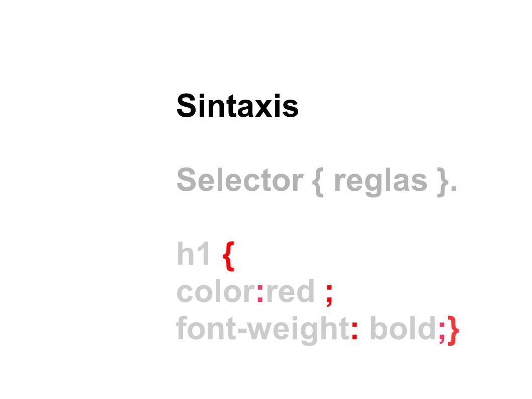Viewport: 532px width, 399px height.
Task: Click the value bold
Action: 403,328
